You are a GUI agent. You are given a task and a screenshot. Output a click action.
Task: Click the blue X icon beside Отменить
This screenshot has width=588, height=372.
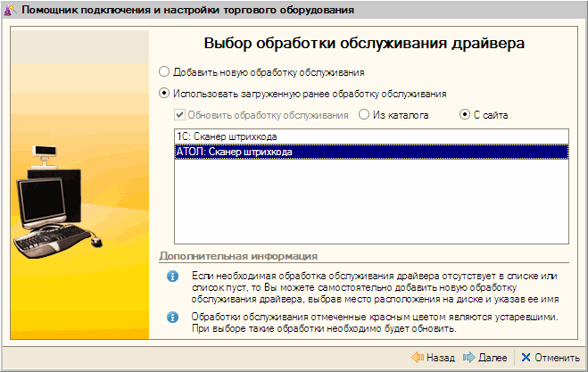(526, 357)
